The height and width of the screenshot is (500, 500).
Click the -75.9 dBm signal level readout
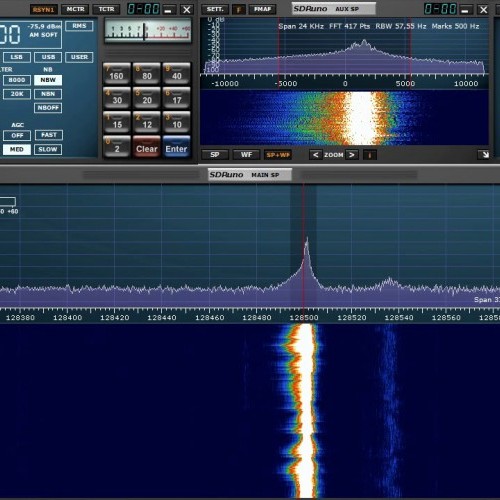pyautogui.click(x=44, y=26)
